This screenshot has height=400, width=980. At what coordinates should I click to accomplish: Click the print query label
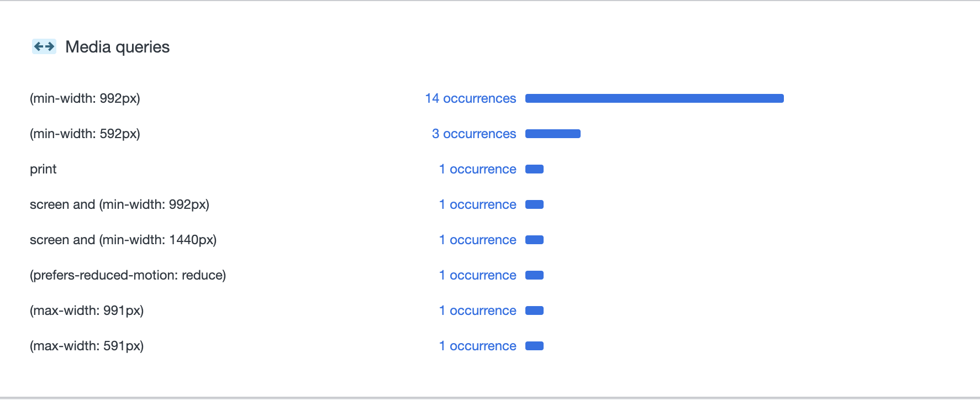point(43,169)
